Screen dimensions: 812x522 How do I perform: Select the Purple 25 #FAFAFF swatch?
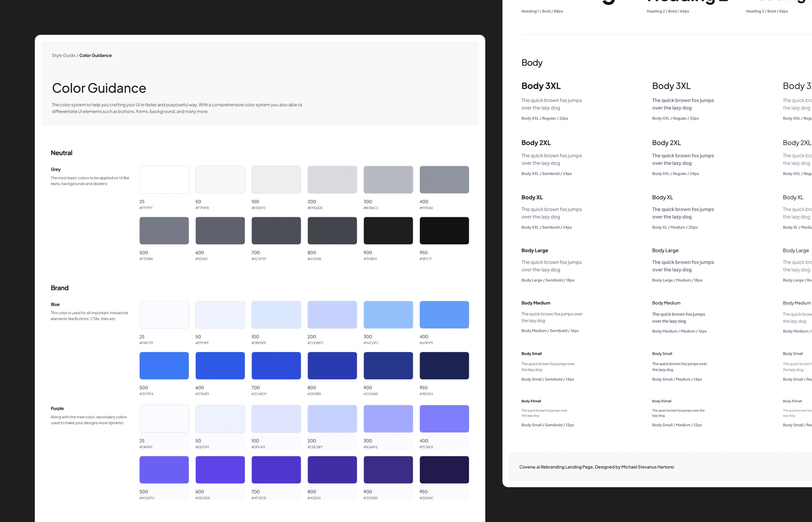click(x=164, y=419)
